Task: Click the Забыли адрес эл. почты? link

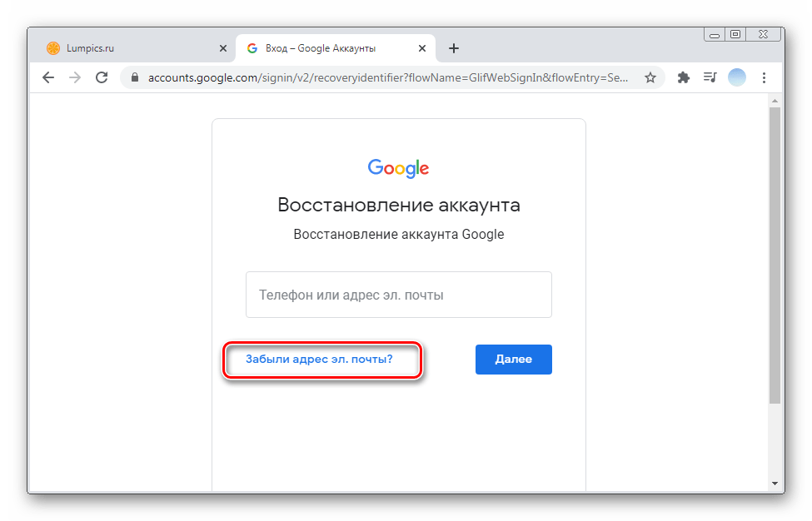Action: click(319, 360)
